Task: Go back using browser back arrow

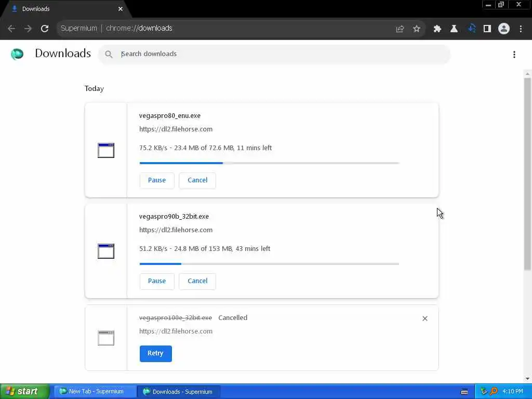Action: coord(11,29)
